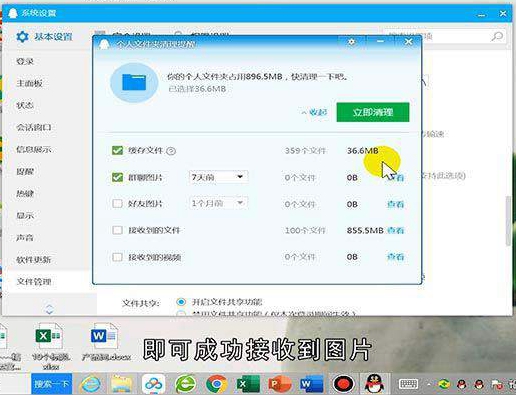Close the personal folder cleanup dialog
The image size is (516, 395).
[408, 42]
